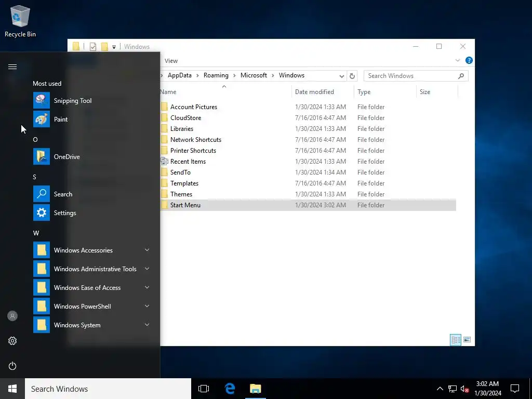Click the Roaming breadcrumb segment
This screenshot has height=399, width=532.
[x=216, y=75]
